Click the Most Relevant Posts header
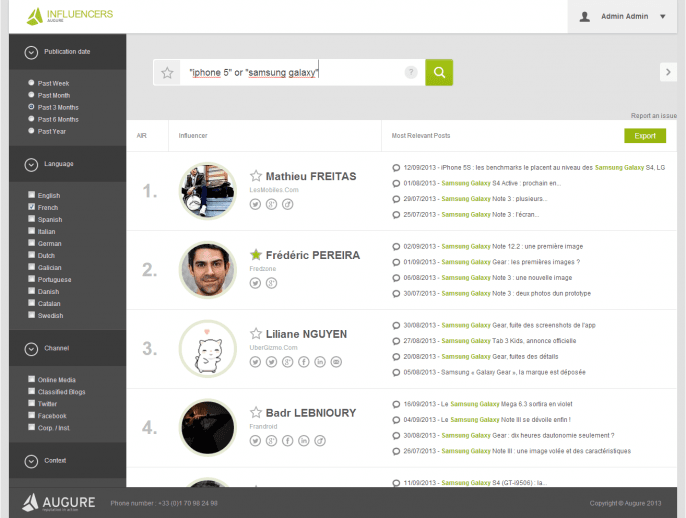Screen dimensions: 686x518 pyautogui.click(x=421, y=136)
